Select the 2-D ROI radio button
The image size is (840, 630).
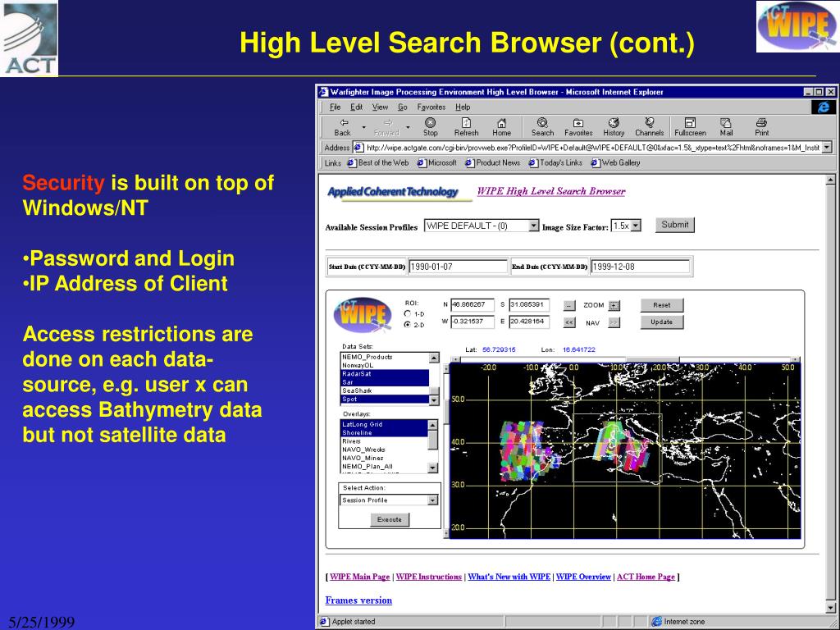408,325
